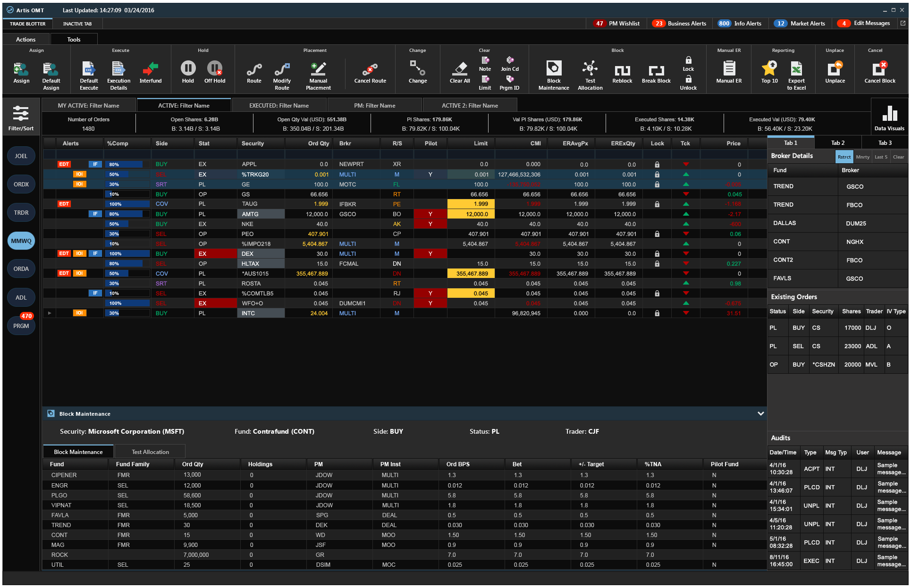Open the Business Alerts notifications
The height and width of the screenshot is (588, 911).
click(x=679, y=23)
